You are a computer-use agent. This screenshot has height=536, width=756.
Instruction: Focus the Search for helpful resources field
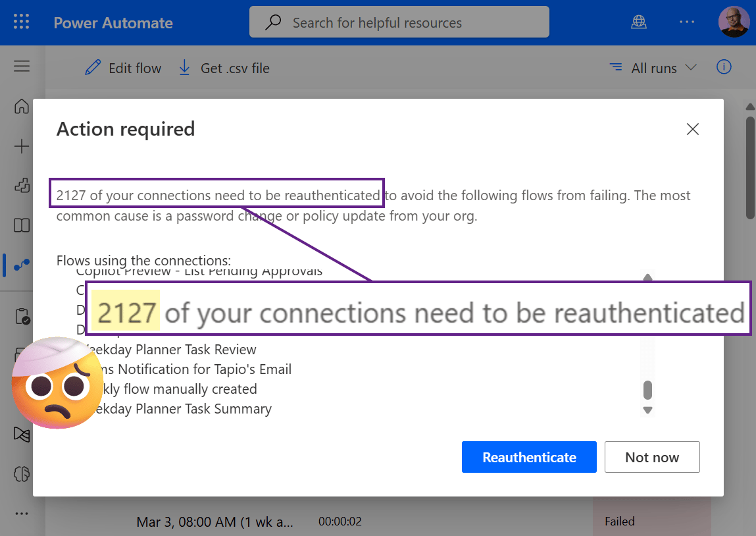399,22
